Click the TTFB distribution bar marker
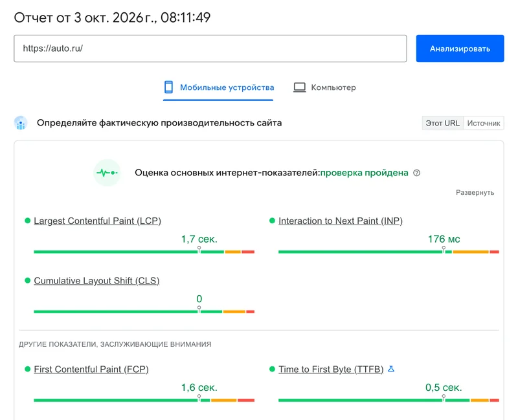The width and height of the screenshot is (518, 420). tap(444, 398)
